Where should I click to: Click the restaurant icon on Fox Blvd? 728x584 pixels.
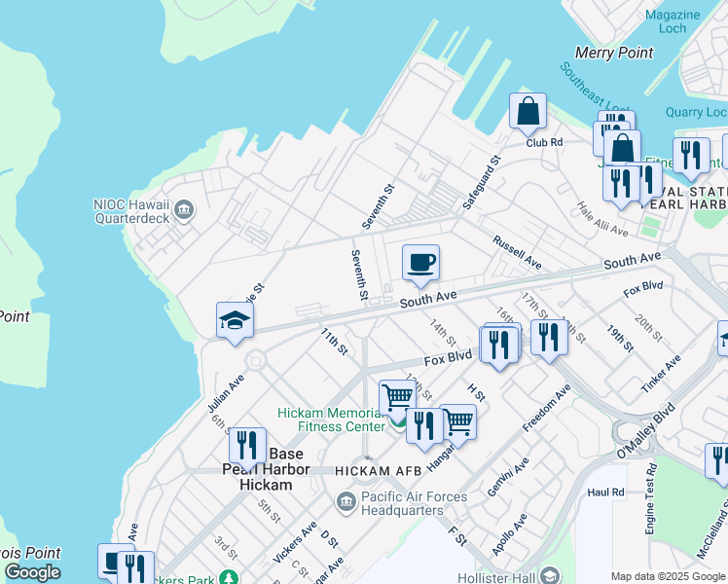(x=498, y=346)
